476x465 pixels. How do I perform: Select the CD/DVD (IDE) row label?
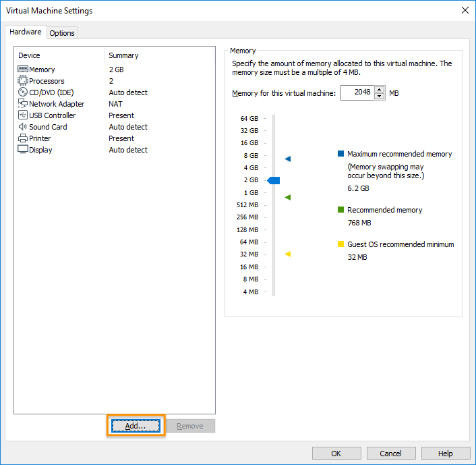coord(52,92)
